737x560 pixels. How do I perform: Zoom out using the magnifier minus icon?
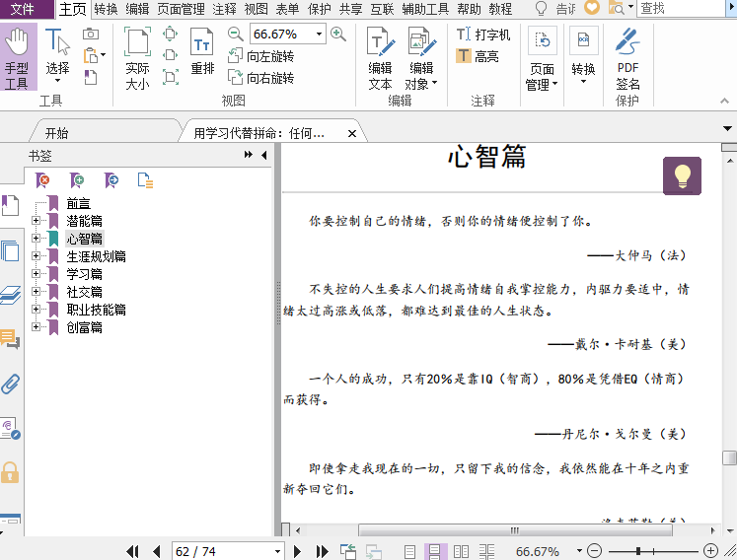(x=235, y=34)
